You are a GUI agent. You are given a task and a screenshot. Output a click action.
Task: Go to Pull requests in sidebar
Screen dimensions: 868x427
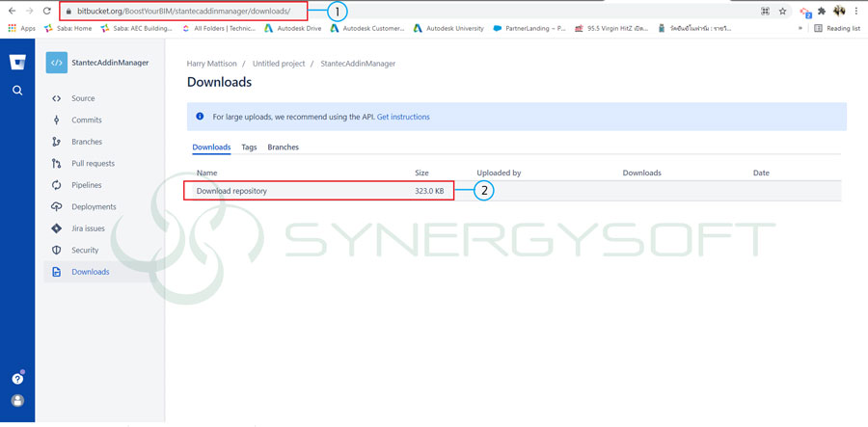pyautogui.click(x=93, y=163)
